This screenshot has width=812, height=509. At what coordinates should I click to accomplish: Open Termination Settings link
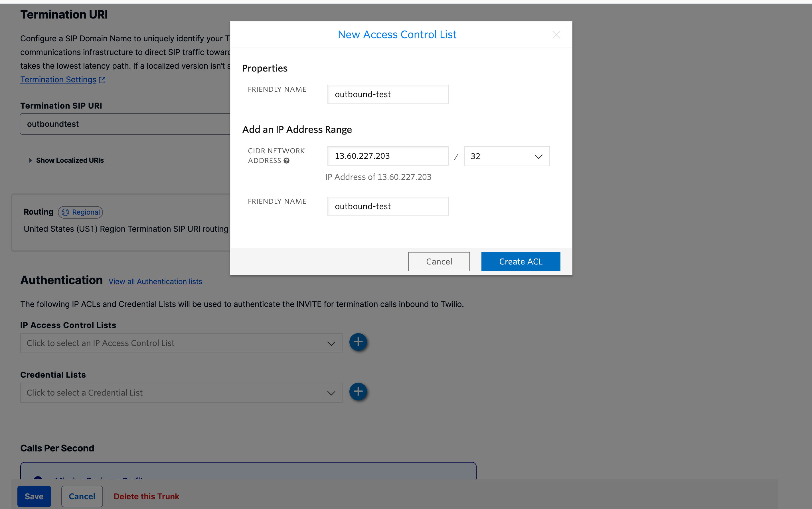tap(58, 80)
